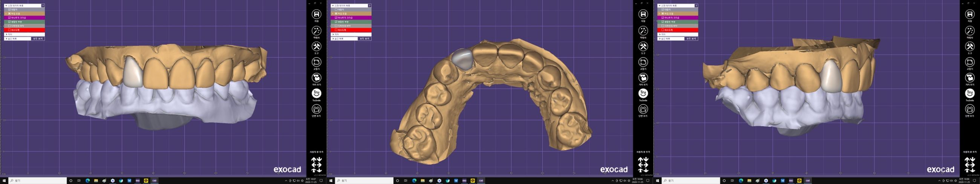
Task: Toggle the tan working model checkbox in frontal view window
Action: pos(9,14)
